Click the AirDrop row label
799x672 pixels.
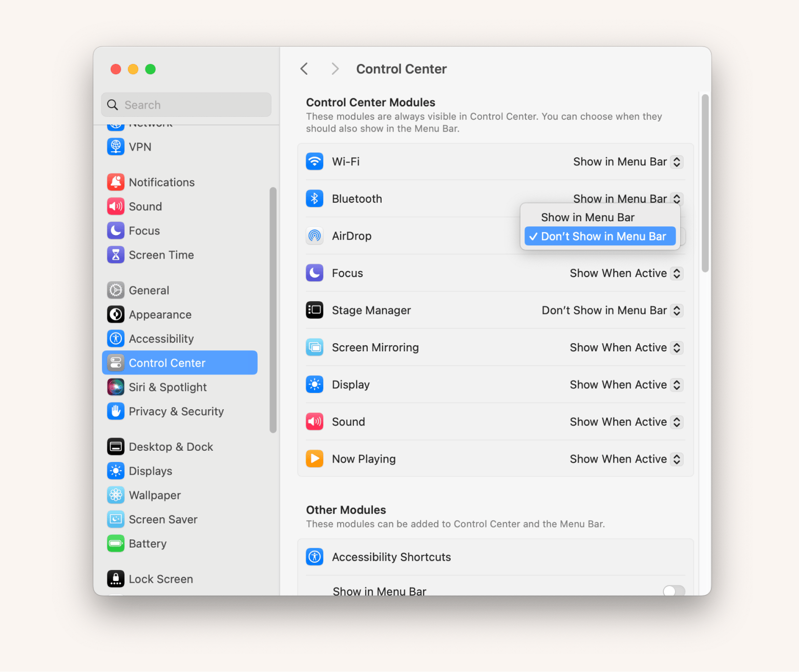pyautogui.click(x=351, y=236)
